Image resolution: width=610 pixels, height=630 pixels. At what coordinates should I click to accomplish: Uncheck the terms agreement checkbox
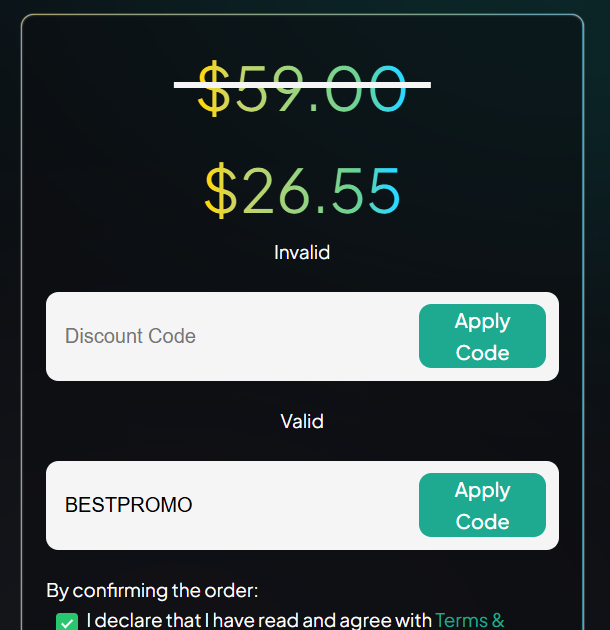pos(67,622)
